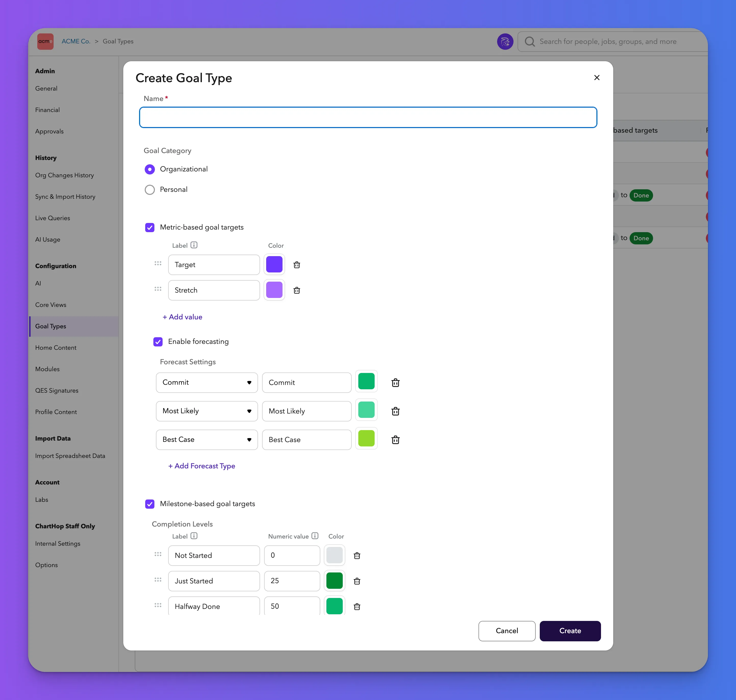
Task: Click the Just Started numeric value field
Action: click(292, 581)
